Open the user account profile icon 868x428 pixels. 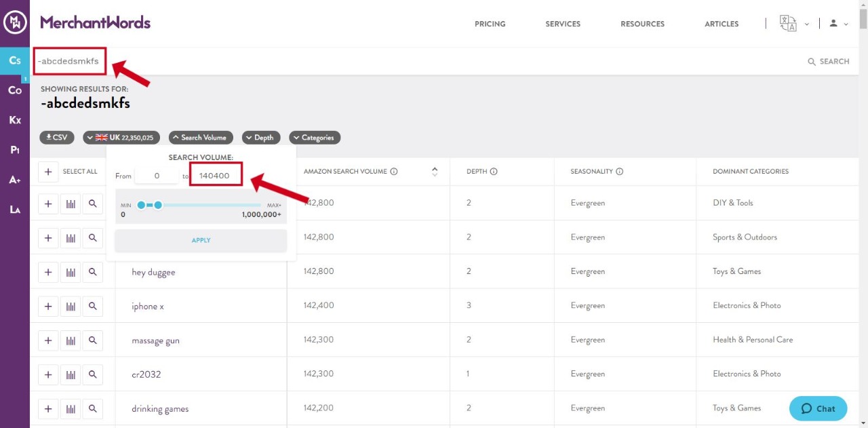coord(833,24)
